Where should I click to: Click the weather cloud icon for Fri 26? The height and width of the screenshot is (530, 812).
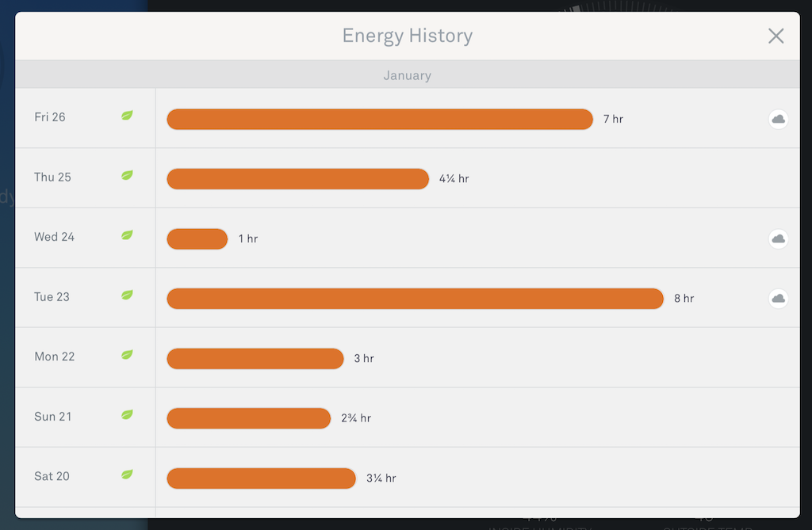point(778,119)
